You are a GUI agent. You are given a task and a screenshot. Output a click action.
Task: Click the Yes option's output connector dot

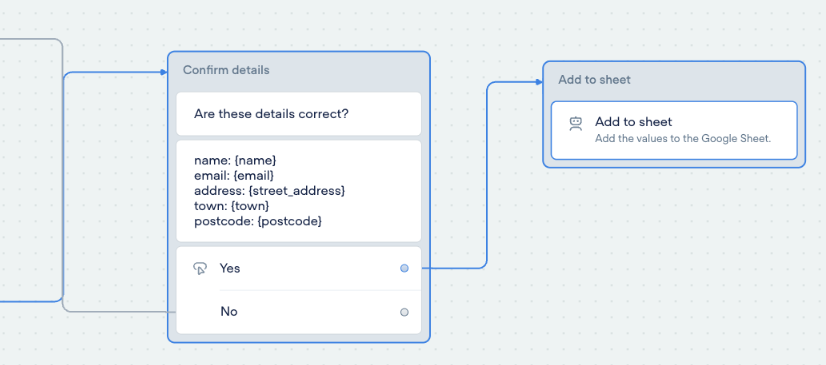pyautogui.click(x=404, y=269)
